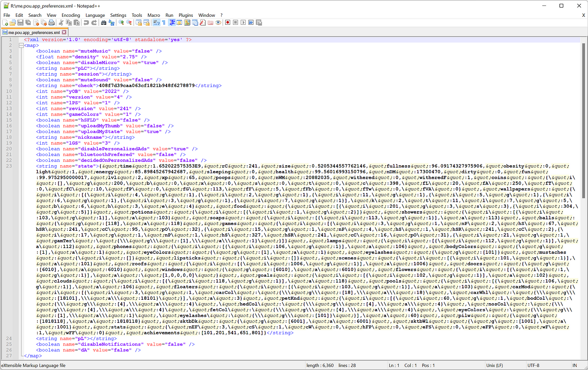Click the Save All toolbar icon

tap(28, 23)
